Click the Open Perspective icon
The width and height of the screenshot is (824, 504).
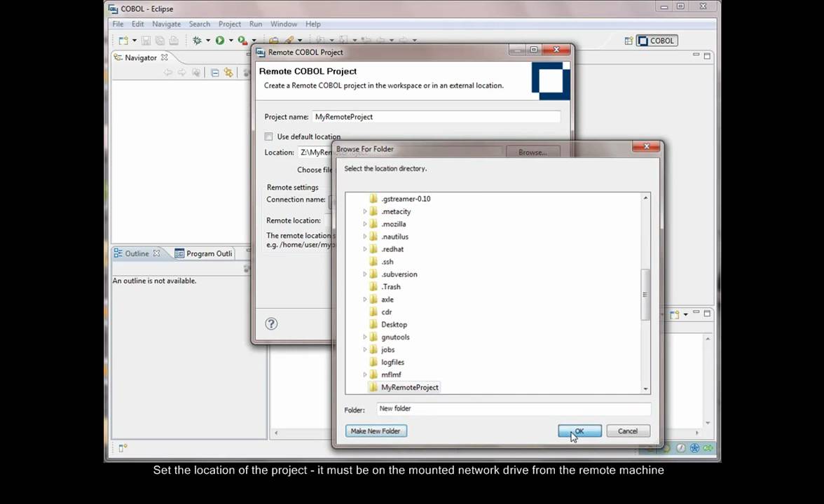click(628, 41)
